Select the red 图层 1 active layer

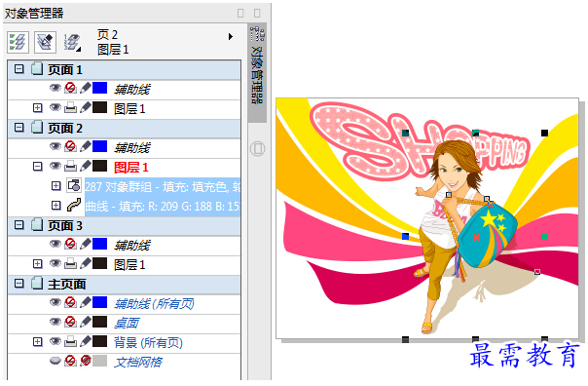click(x=131, y=167)
